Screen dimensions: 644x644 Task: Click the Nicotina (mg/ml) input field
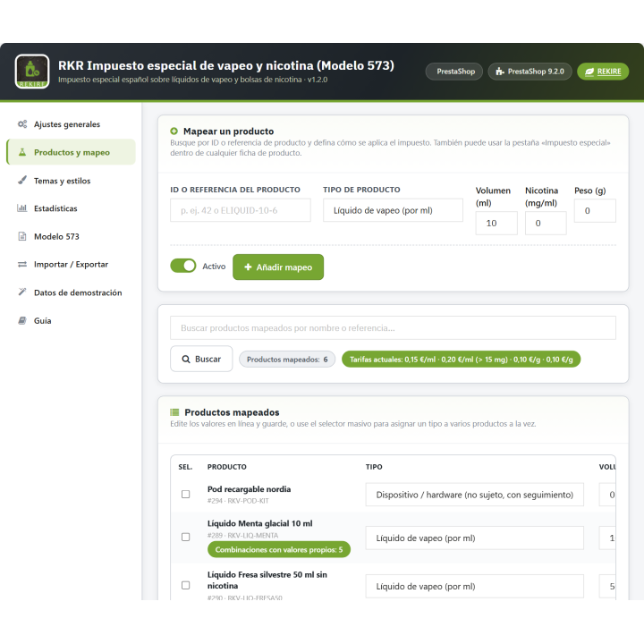(546, 223)
